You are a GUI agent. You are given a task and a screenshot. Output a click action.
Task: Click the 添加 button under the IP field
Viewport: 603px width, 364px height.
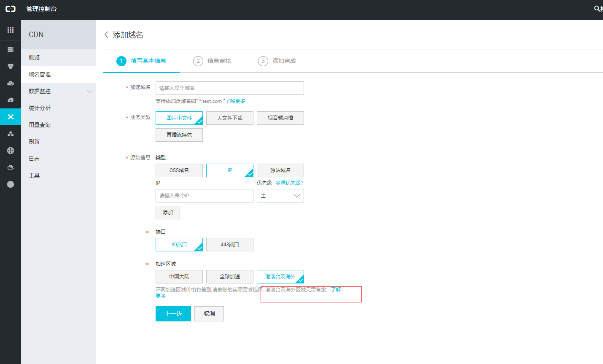tap(168, 213)
